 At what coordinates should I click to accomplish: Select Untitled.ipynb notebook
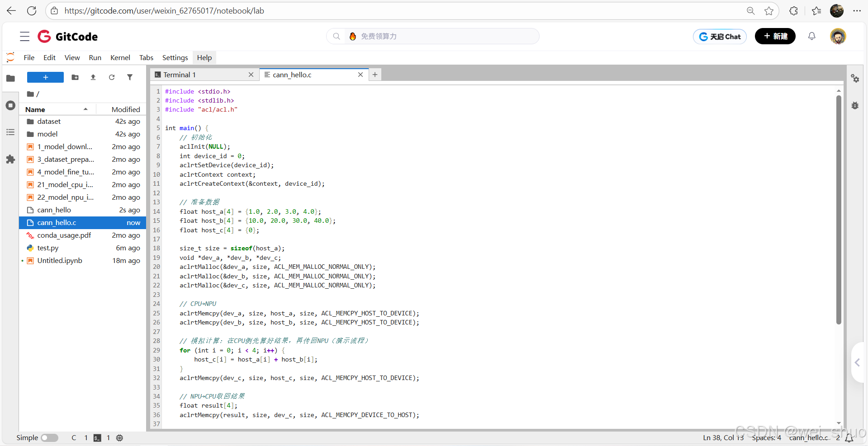click(x=82, y=261)
